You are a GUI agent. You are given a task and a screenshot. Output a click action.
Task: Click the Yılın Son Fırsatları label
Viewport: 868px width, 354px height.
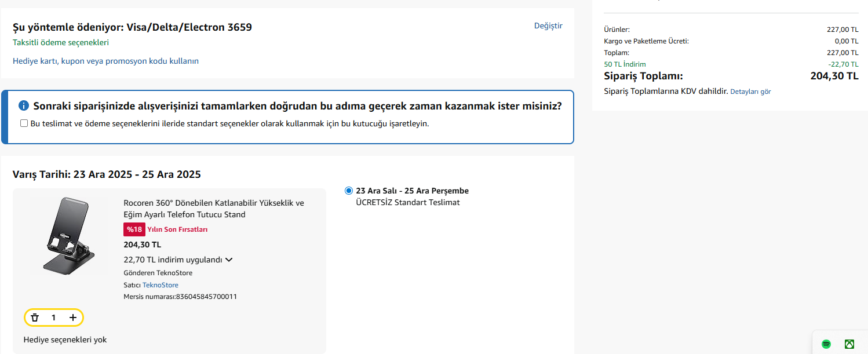pos(177,229)
